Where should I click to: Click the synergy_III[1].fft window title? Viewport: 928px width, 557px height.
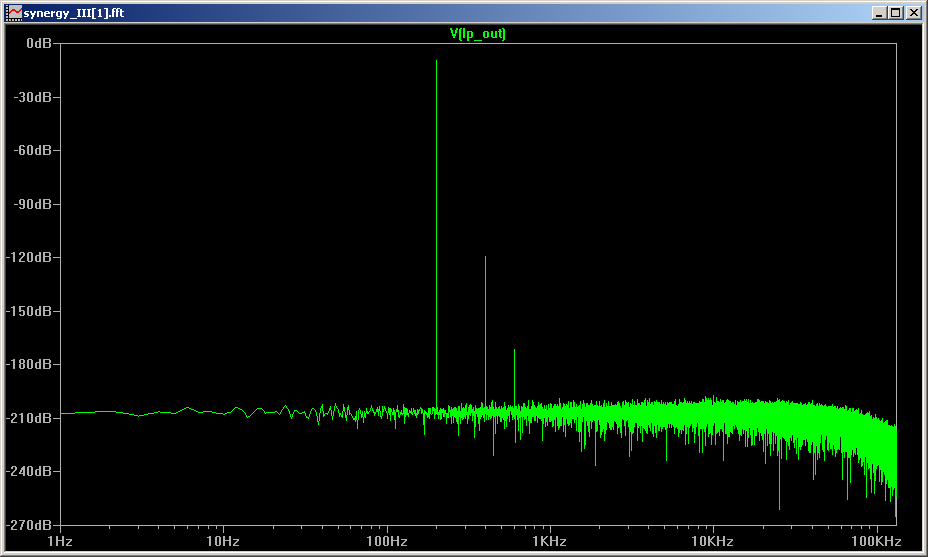(x=74, y=13)
